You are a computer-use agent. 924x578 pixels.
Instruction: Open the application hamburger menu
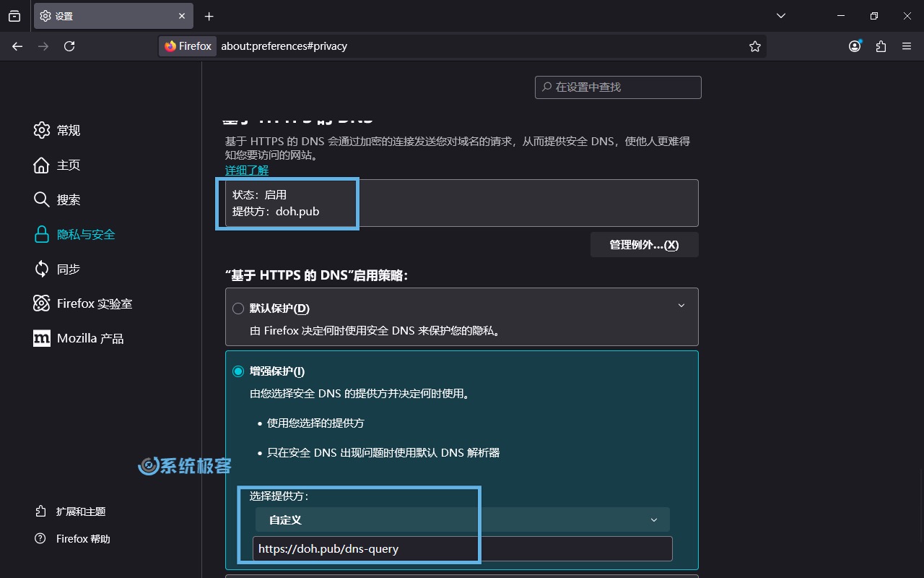(907, 46)
